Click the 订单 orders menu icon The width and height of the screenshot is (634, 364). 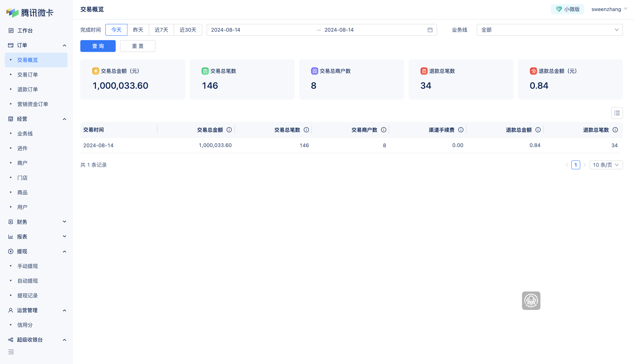click(11, 45)
